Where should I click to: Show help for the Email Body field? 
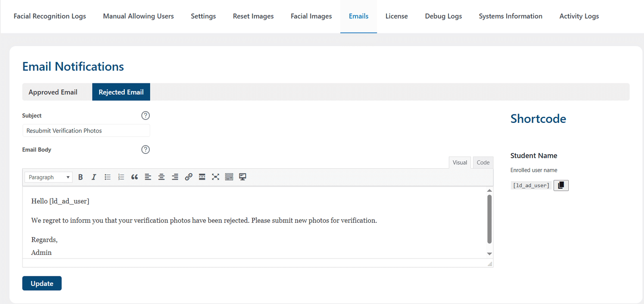[146, 149]
